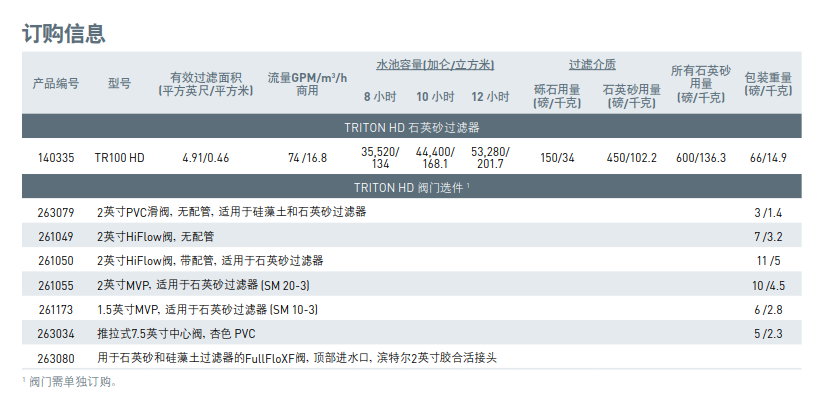
Task: Click the TRITON HD 阀门选件 section bar
Action: 411,187
